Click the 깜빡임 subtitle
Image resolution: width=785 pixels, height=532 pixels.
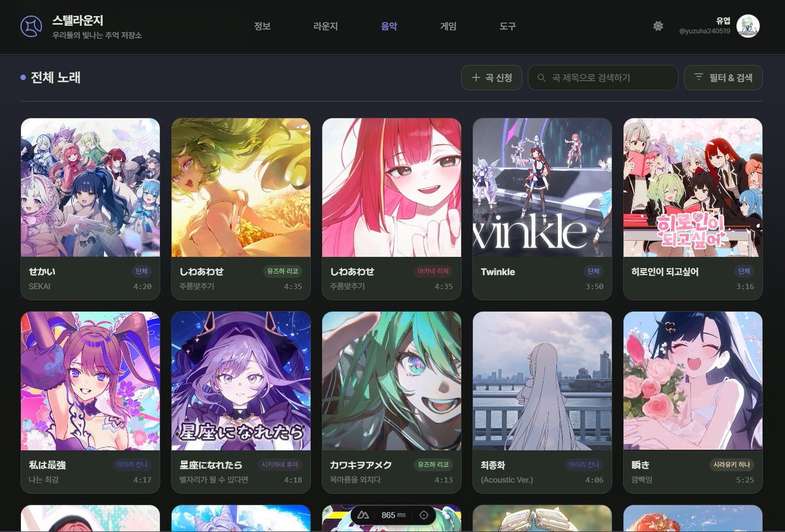pos(642,480)
